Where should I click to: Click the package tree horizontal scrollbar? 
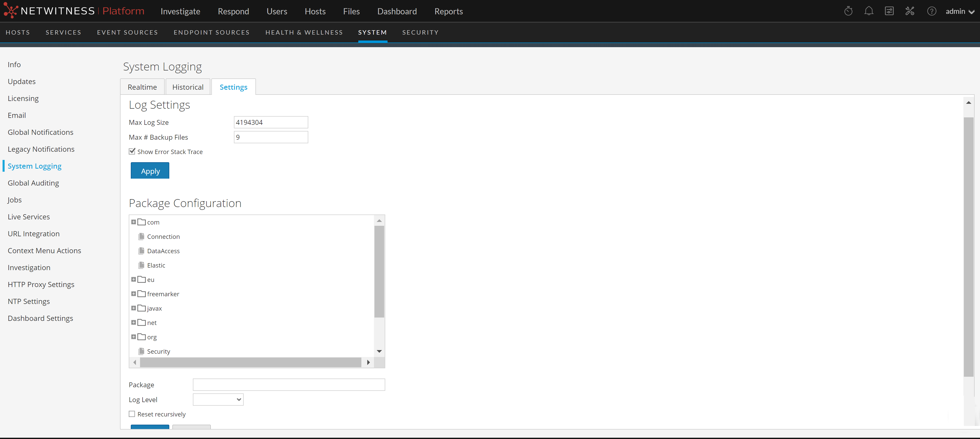(250, 362)
